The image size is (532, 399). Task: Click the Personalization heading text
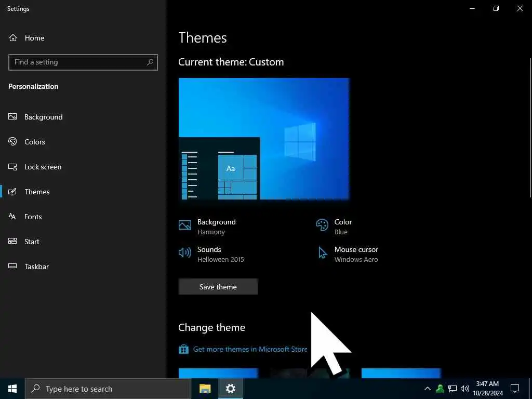click(x=33, y=87)
